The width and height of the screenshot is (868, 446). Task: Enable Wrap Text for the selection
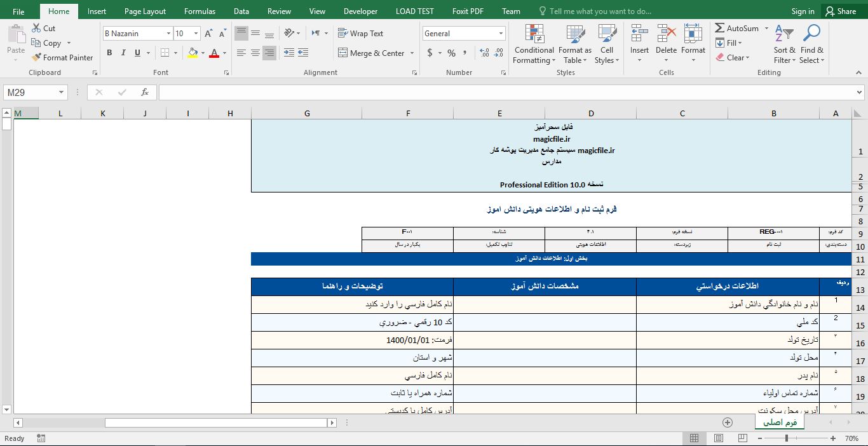359,33
